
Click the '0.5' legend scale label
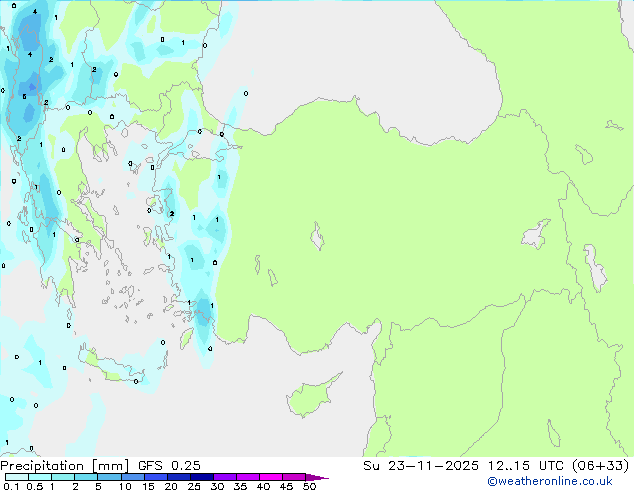pos(35,486)
